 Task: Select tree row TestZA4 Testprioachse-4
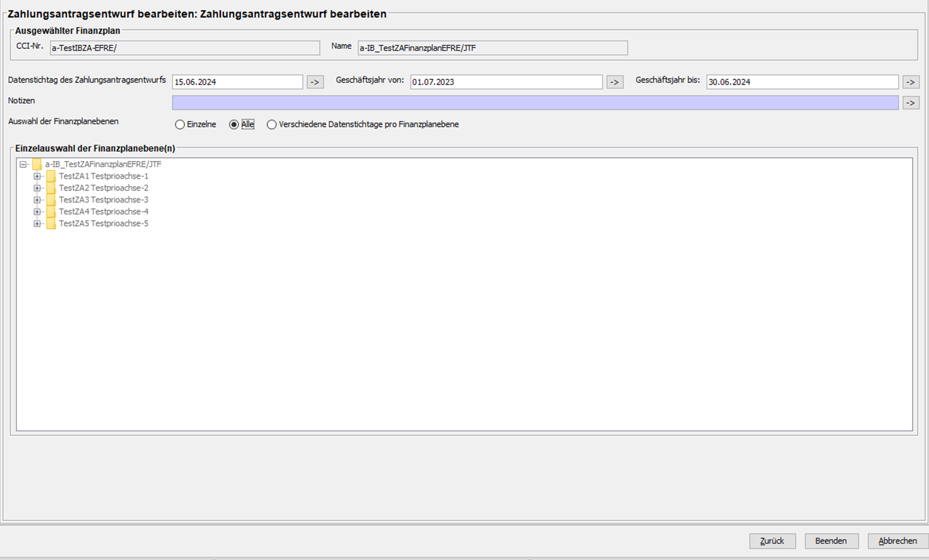point(104,212)
